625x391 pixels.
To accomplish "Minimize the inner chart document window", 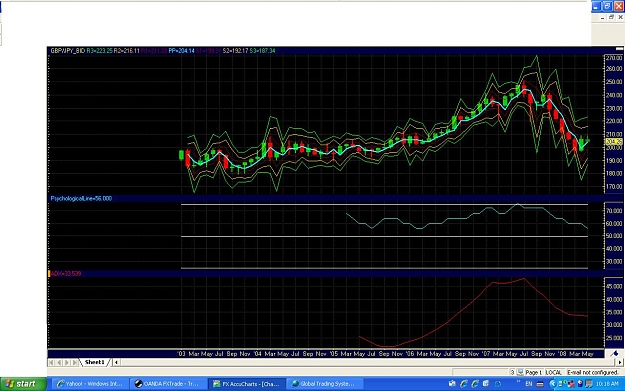I will (602, 18).
